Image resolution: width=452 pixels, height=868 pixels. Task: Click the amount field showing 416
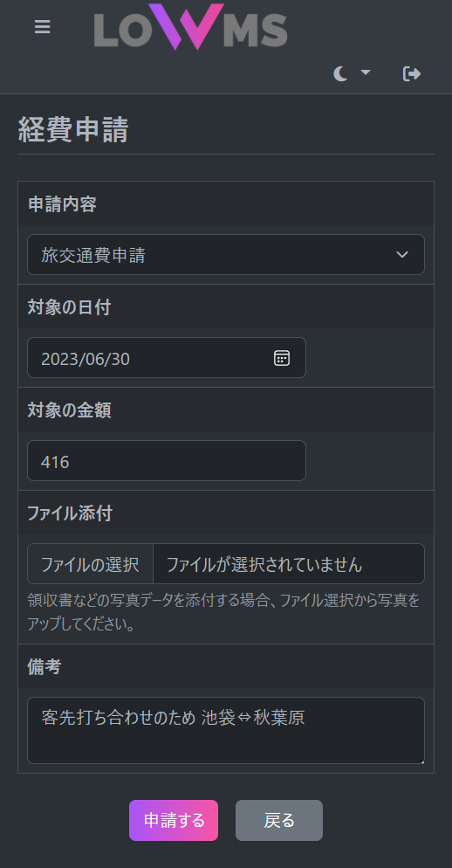click(x=167, y=460)
